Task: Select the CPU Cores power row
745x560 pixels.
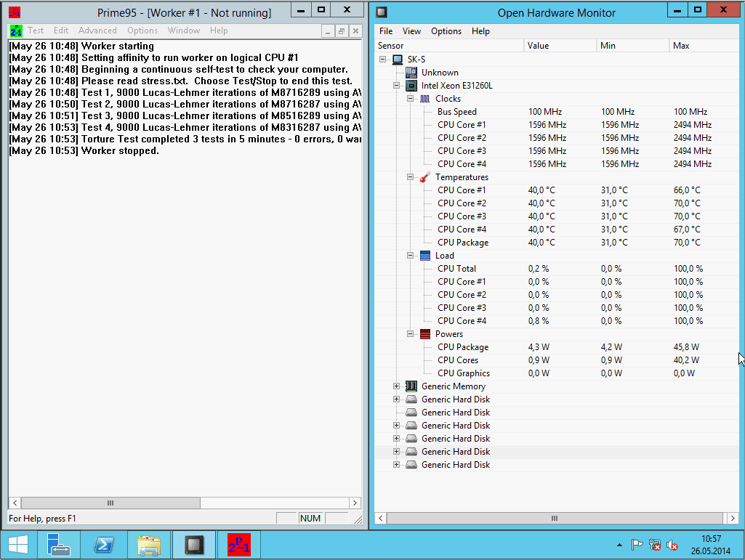Action: point(556,360)
